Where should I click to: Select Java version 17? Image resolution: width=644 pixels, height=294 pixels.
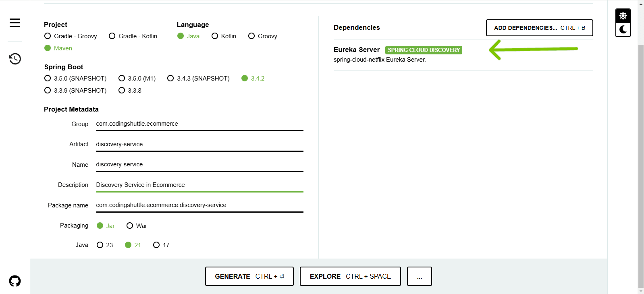tap(161, 245)
